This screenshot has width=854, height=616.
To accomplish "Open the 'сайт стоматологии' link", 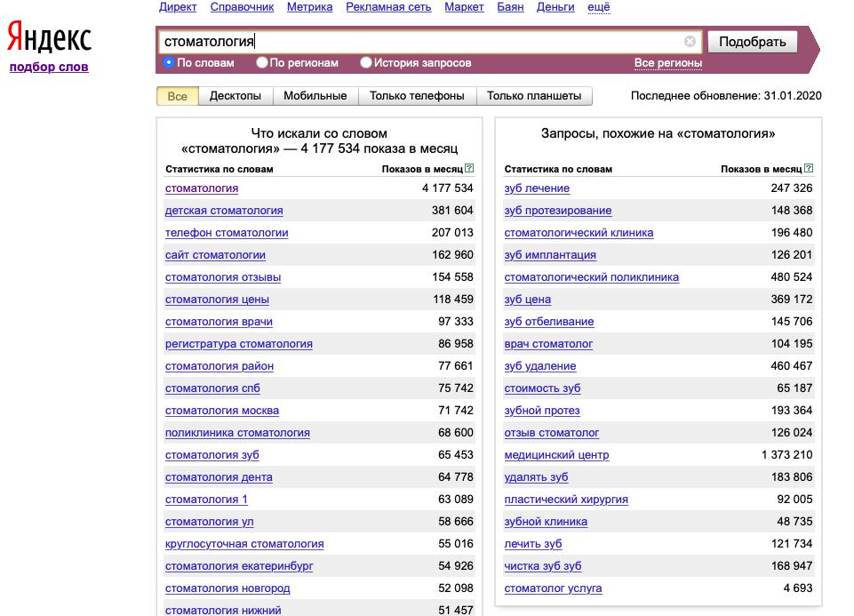I will point(215,255).
